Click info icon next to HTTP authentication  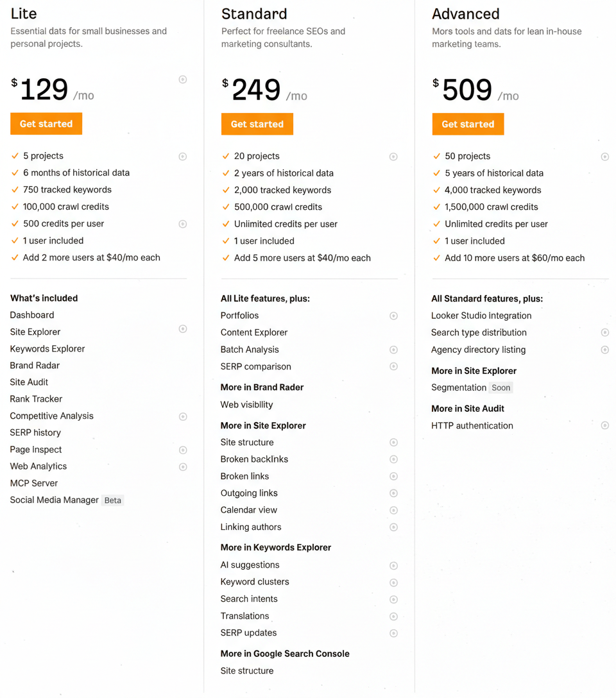tap(604, 425)
